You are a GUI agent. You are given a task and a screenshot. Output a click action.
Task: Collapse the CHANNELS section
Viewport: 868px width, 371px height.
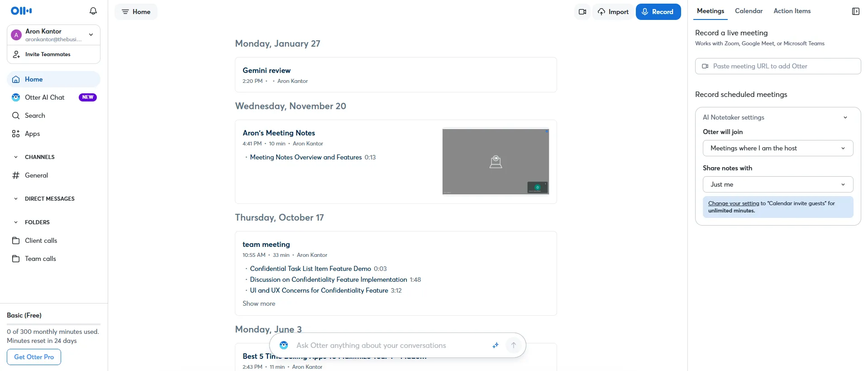click(16, 157)
